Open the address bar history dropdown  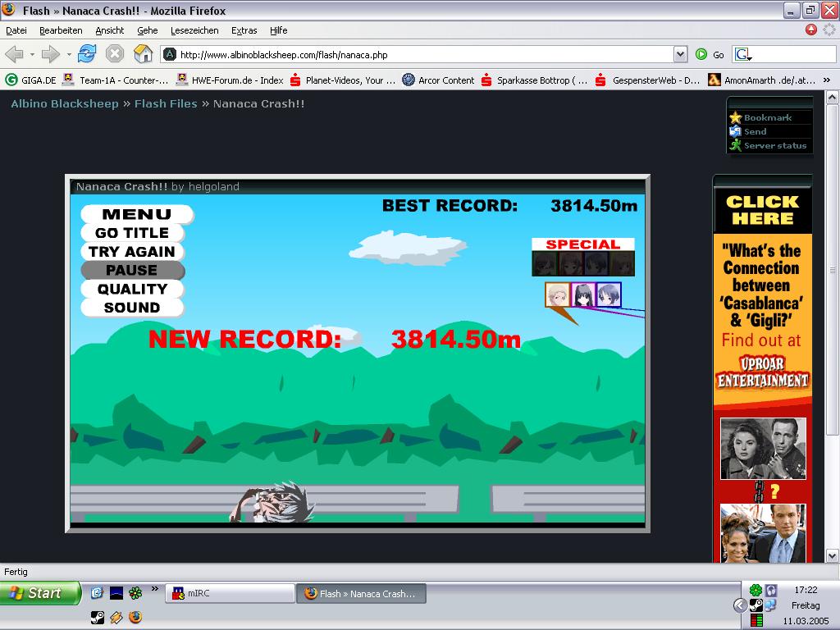point(680,54)
